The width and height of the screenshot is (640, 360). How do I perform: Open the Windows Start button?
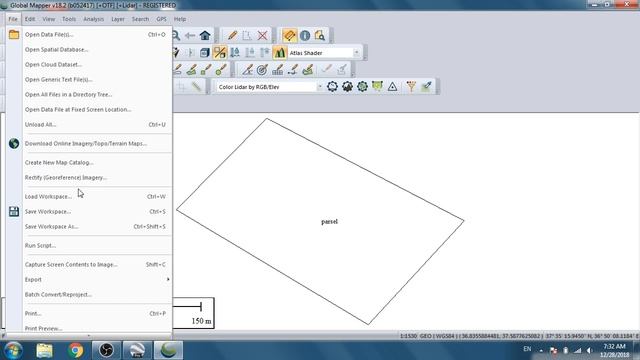(13, 350)
